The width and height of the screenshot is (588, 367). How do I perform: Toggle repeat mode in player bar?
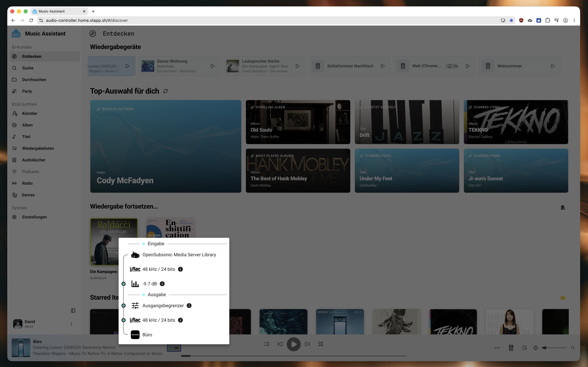321,344
